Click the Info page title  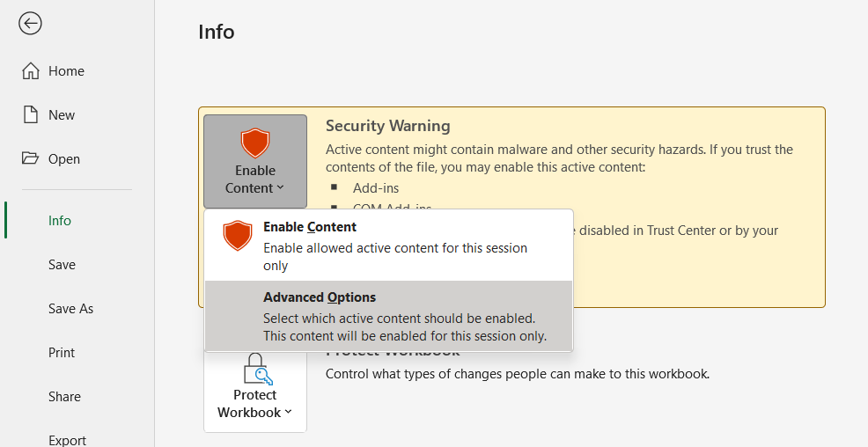coord(217,33)
